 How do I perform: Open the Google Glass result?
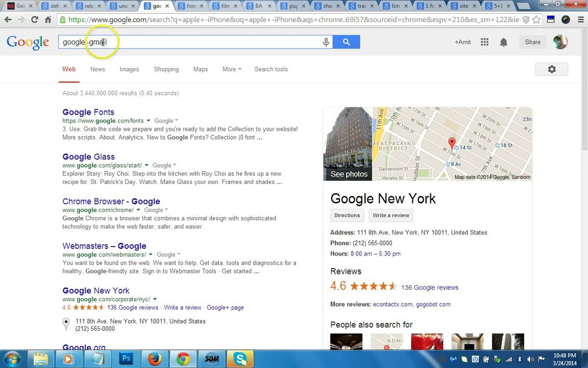88,156
